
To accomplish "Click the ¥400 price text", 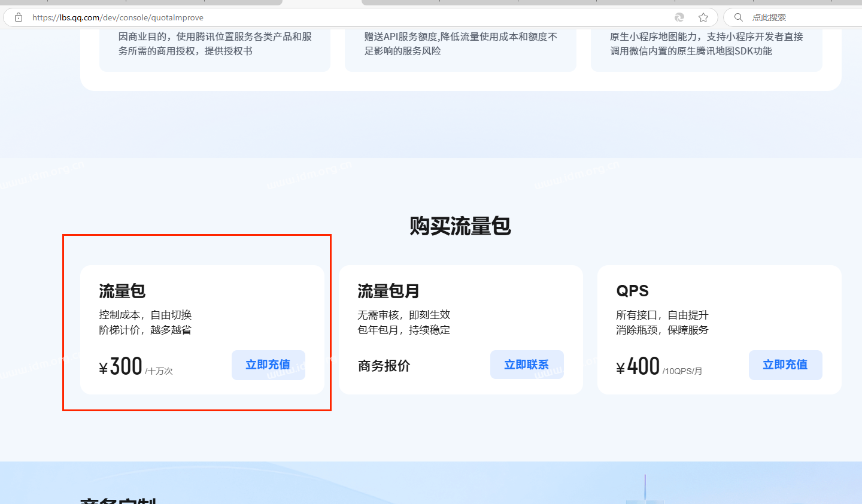I will [x=638, y=366].
